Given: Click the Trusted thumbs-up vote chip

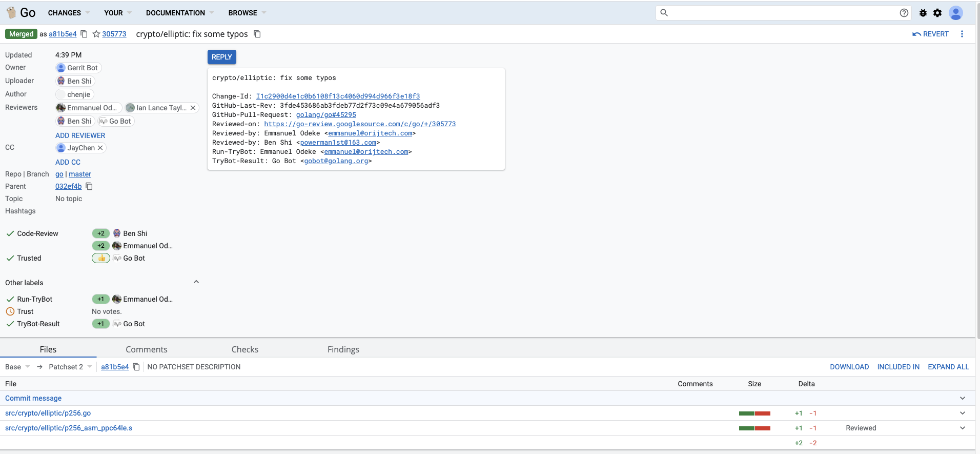Looking at the screenshot, I should (x=101, y=258).
